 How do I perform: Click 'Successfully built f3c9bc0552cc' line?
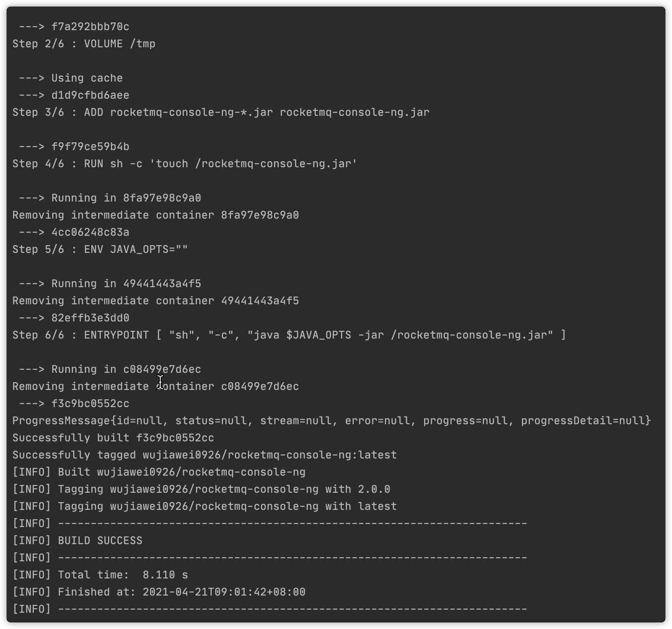tap(113, 438)
